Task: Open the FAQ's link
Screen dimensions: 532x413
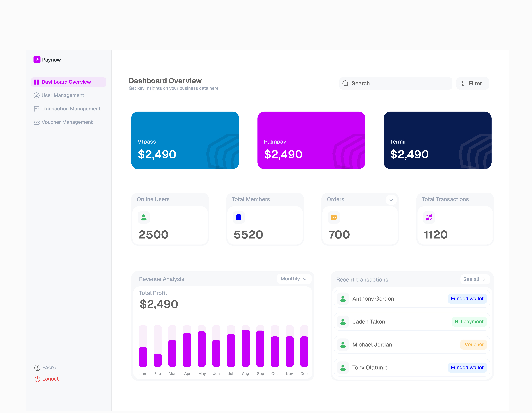Action: (45, 368)
